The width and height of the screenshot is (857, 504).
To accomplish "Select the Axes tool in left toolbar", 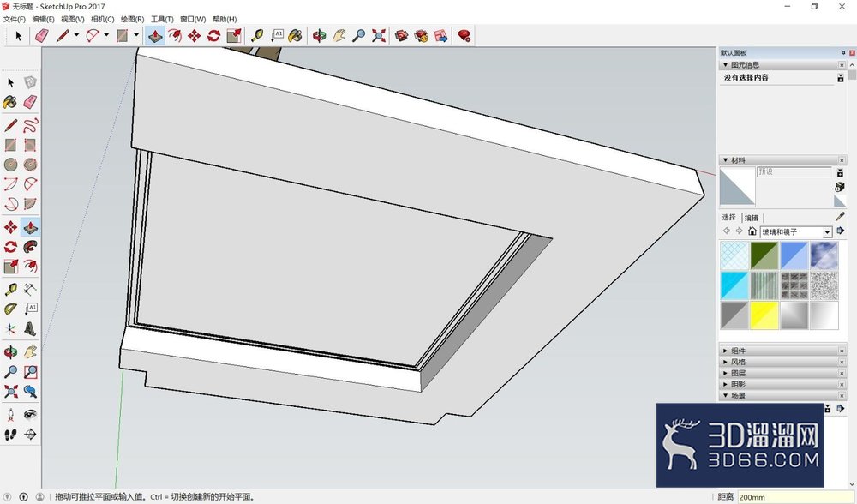I will coord(10,328).
